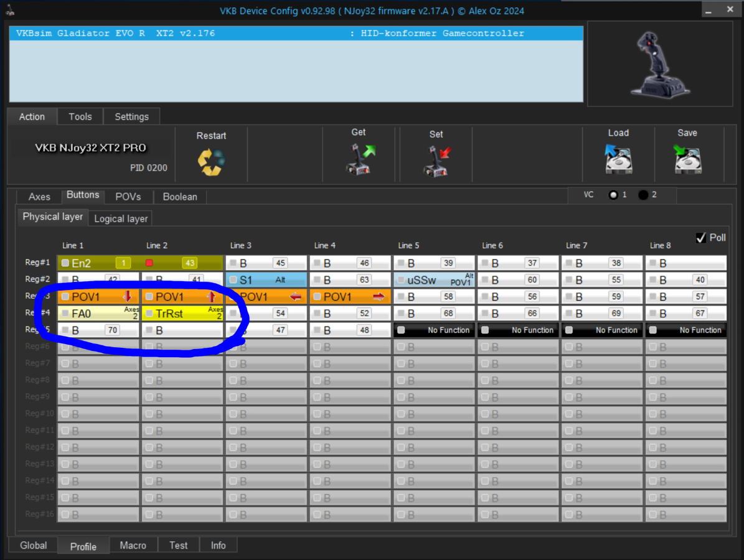
Task: Click the POV1 right arrow cell
Action: pyautogui.click(x=350, y=297)
